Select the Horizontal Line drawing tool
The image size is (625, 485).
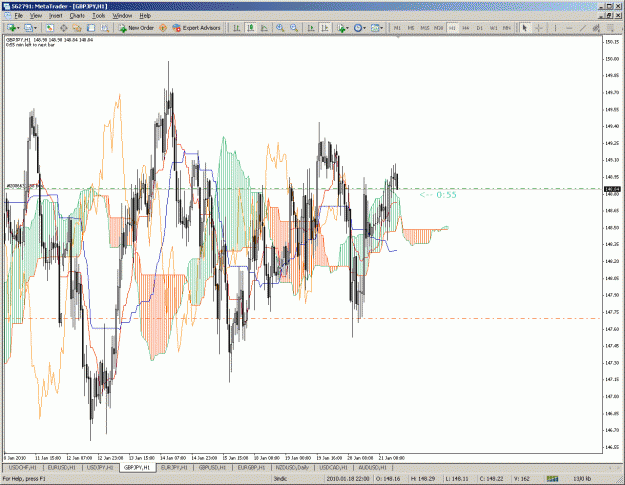(569, 28)
